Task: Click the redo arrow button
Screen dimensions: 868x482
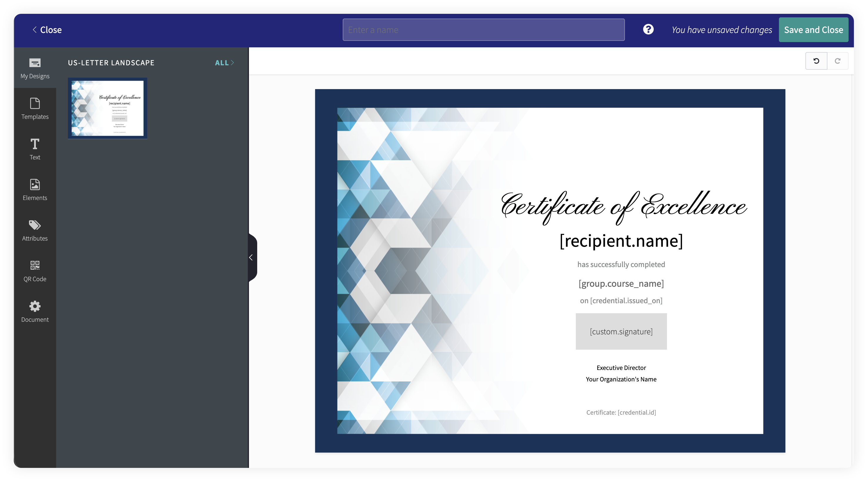Action: tap(837, 61)
